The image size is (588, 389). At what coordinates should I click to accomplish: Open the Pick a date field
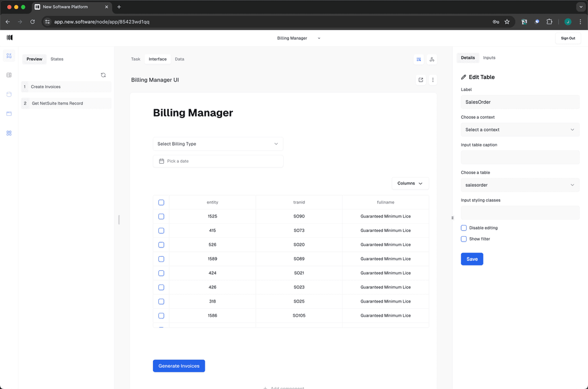(218, 161)
